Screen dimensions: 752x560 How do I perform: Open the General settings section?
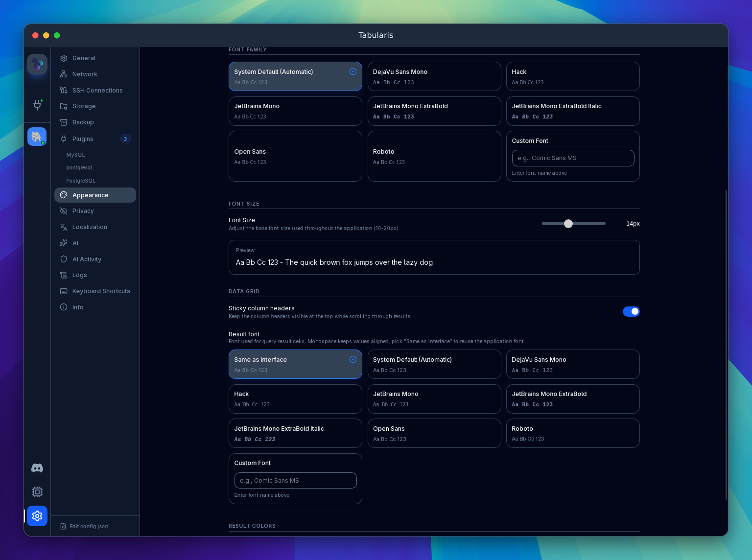(x=95, y=58)
